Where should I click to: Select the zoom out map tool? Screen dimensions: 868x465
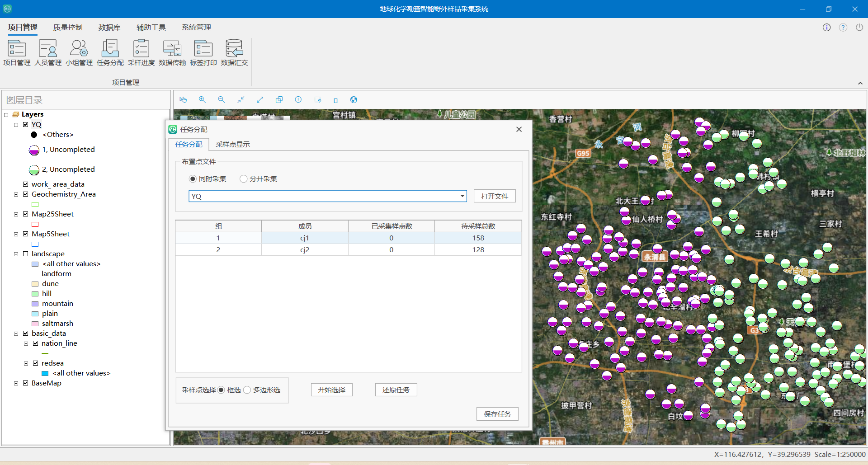(x=221, y=100)
